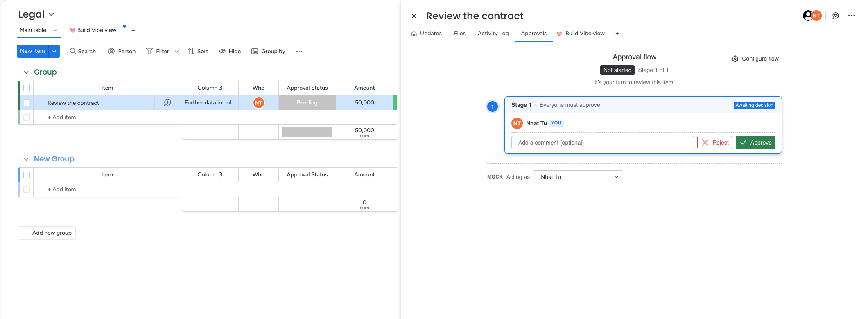Open the Build Vibe view tab in item panel

581,34
